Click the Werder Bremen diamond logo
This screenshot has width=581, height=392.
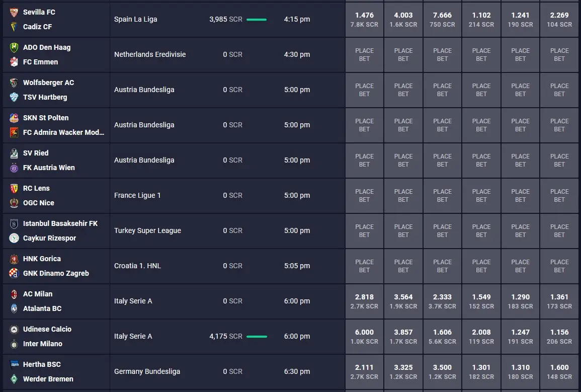[x=14, y=378]
